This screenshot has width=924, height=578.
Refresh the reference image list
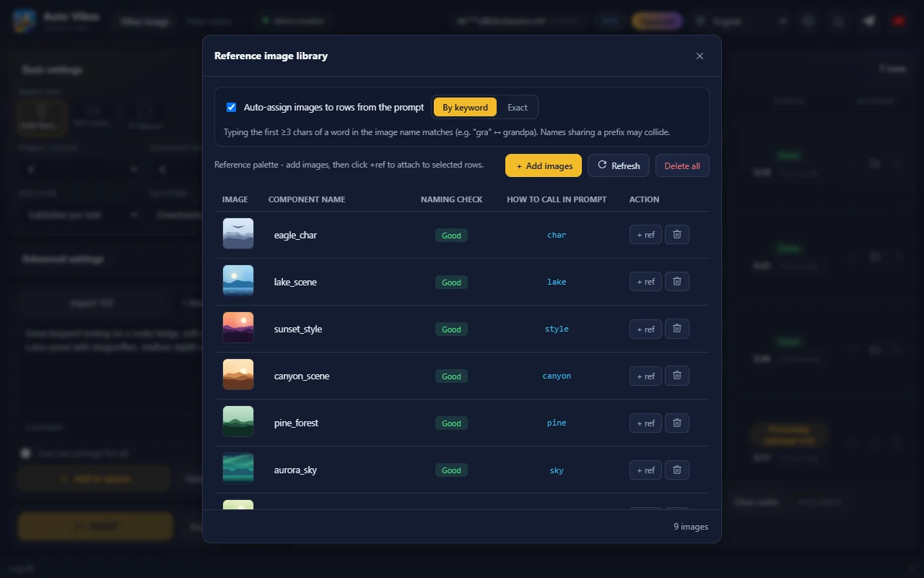[x=619, y=165]
